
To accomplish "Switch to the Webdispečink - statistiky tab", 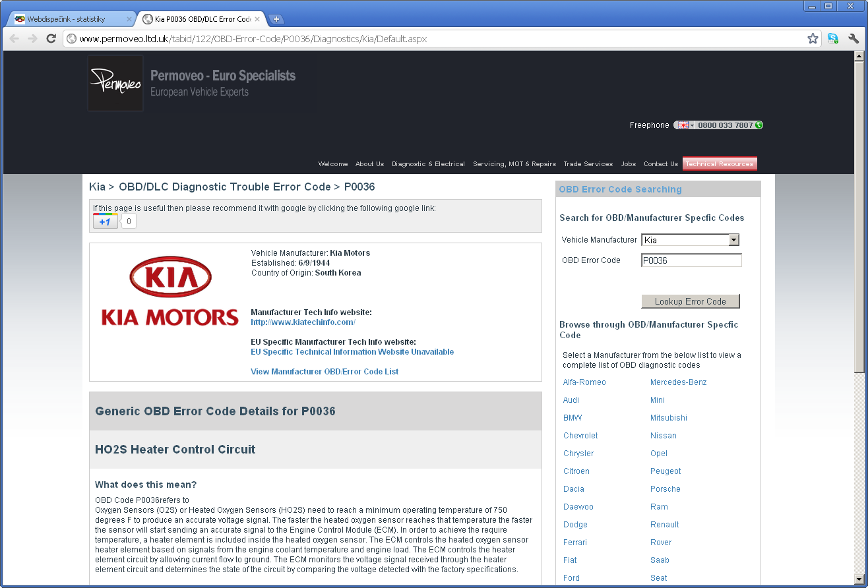I will 71,19.
